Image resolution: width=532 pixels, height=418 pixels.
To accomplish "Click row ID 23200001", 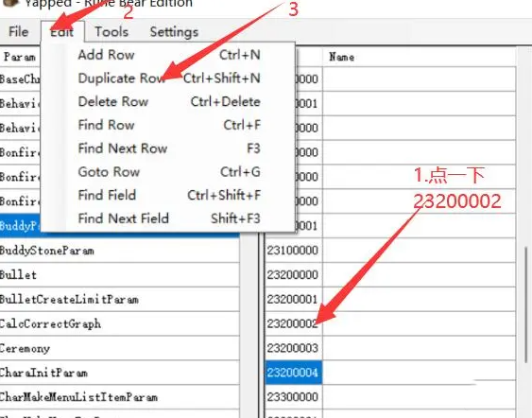I will pyautogui.click(x=294, y=300).
